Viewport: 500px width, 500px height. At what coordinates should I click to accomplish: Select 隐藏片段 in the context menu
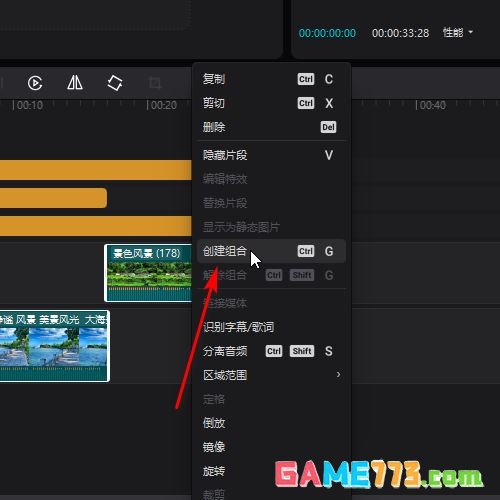(271, 155)
